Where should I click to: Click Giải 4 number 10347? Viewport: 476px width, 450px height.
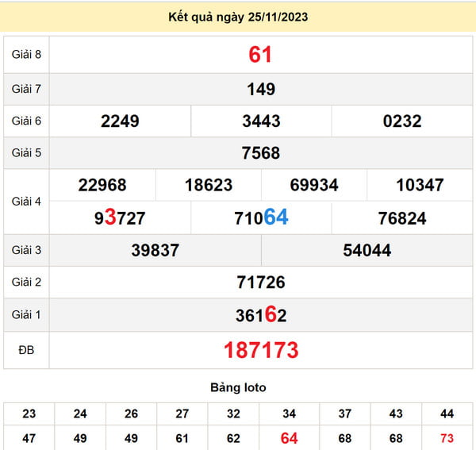[x=420, y=185]
